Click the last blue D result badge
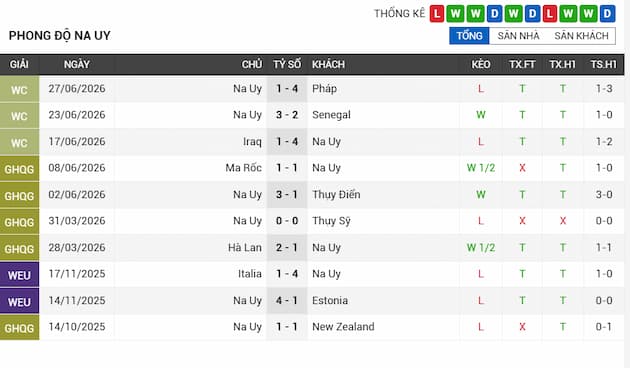 click(607, 14)
